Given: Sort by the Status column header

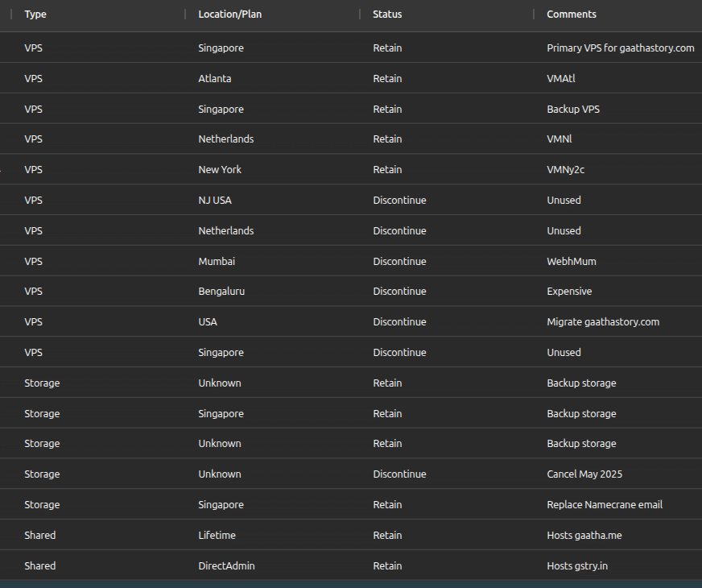Looking at the screenshot, I should click(x=387, y=14).
